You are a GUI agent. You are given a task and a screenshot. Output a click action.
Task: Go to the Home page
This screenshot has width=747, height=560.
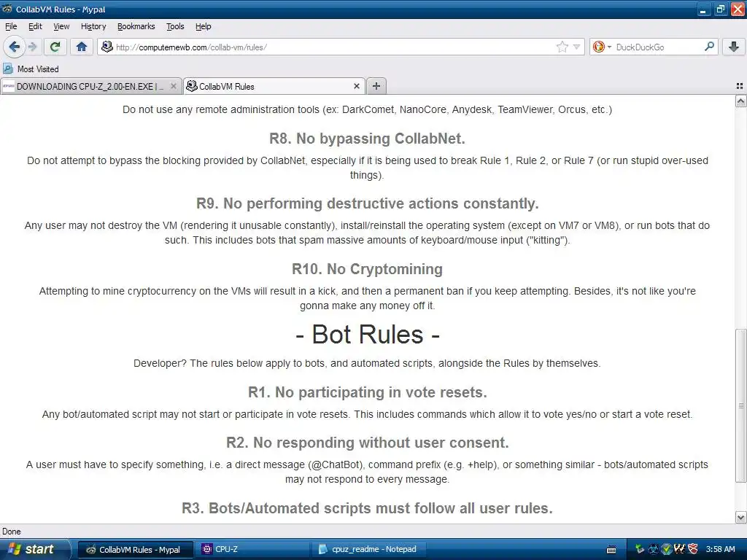82,47
